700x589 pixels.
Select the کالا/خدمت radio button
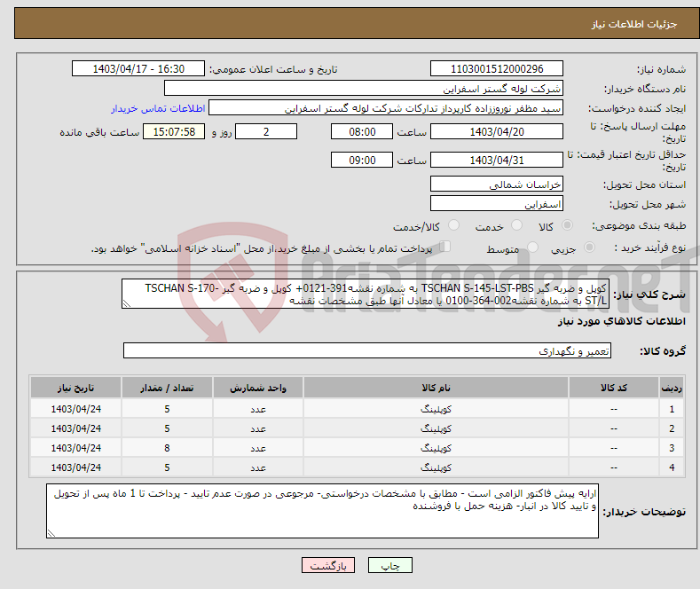click(453, 225)
